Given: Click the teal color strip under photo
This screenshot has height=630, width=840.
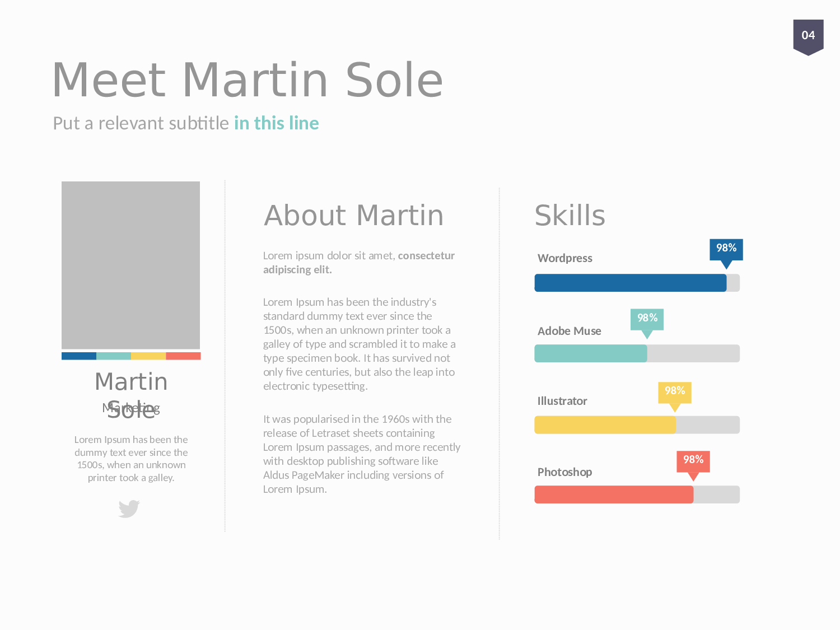Looking at the screenshot, I should [x=114, y=356].
